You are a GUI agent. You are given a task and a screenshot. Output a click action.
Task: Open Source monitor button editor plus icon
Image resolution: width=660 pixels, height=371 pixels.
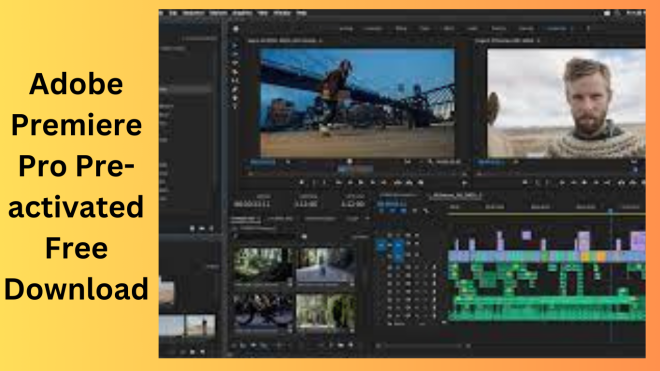click(464, 183)
